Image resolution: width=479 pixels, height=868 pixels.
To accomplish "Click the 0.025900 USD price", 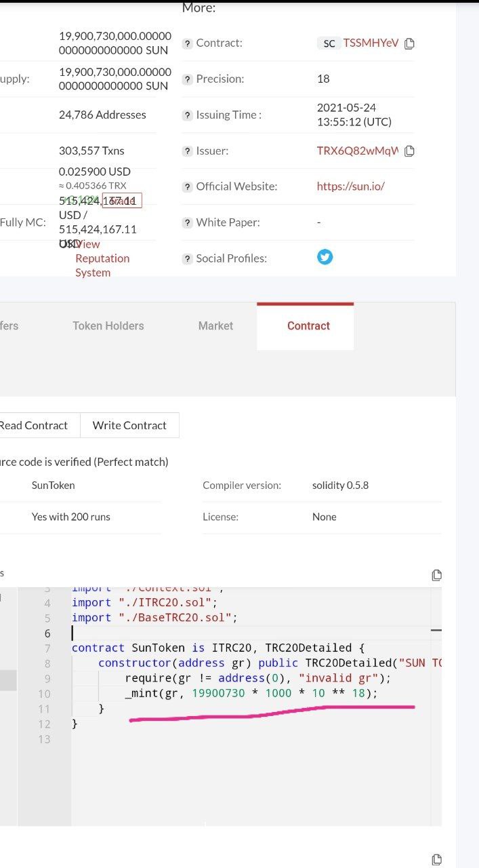I will [x=95, y=172].
